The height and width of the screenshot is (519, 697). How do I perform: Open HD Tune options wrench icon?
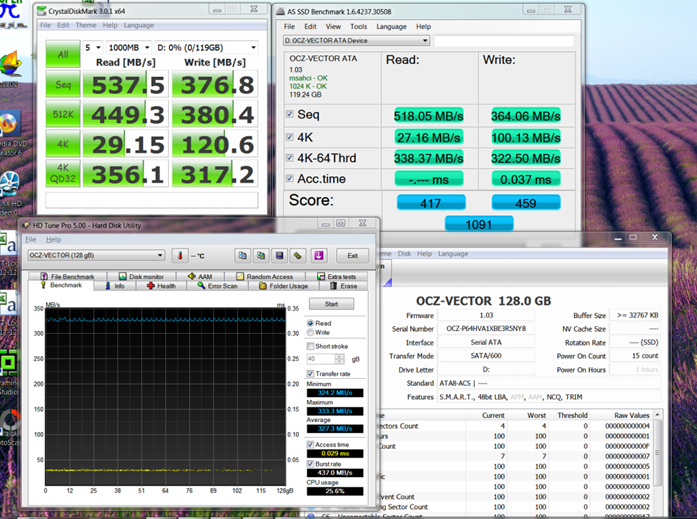298,256
